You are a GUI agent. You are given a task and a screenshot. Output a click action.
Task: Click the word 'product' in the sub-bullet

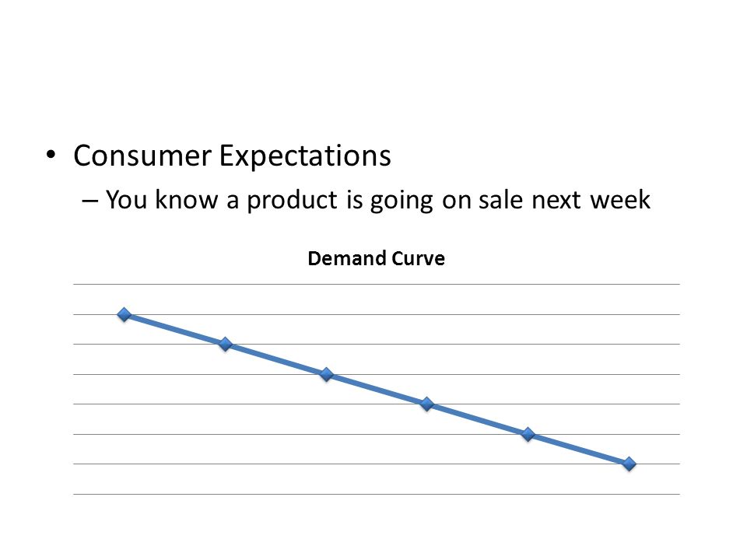292,201
